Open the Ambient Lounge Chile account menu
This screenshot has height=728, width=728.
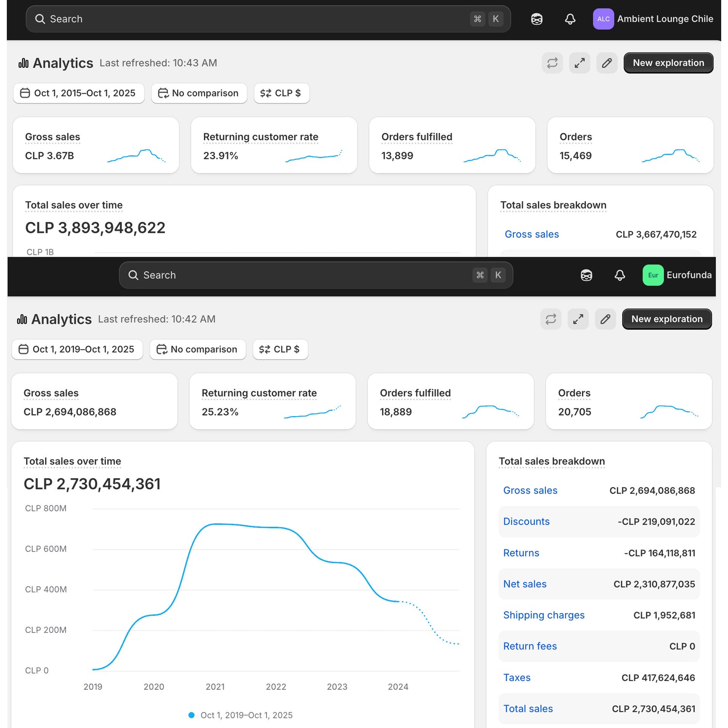[653, 19]
